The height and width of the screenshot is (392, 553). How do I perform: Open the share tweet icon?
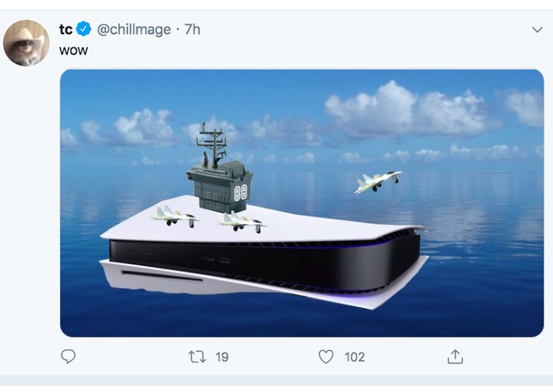(x=455, y=356)
